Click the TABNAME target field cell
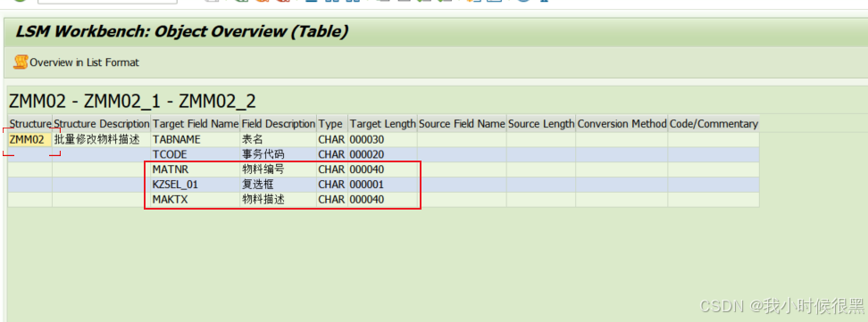The image size is (868, 322). [196, 139]
